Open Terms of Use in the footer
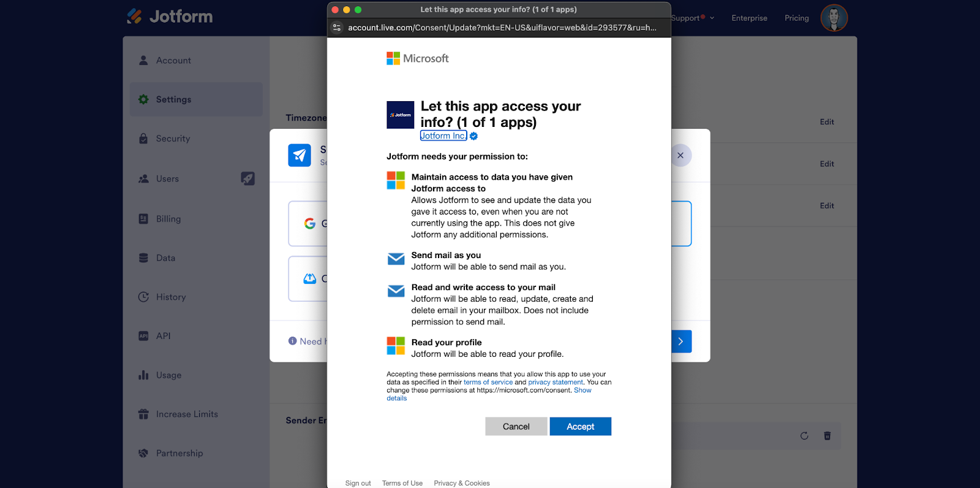980x488 pixels. point(402,483)
